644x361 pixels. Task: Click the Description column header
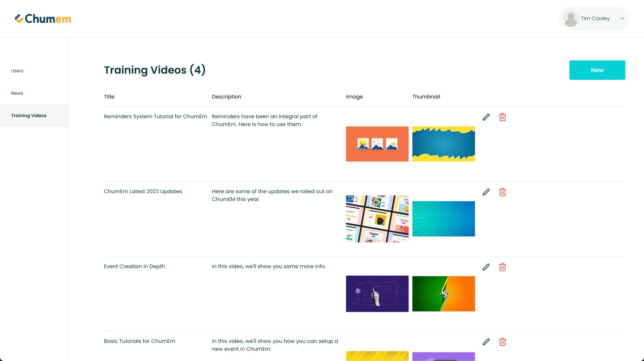227,97
